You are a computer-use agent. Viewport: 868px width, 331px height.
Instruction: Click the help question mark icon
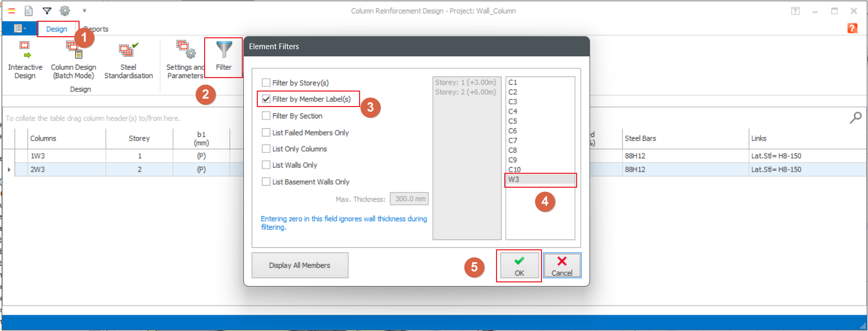pyautogui.click(x=852, y=28)
